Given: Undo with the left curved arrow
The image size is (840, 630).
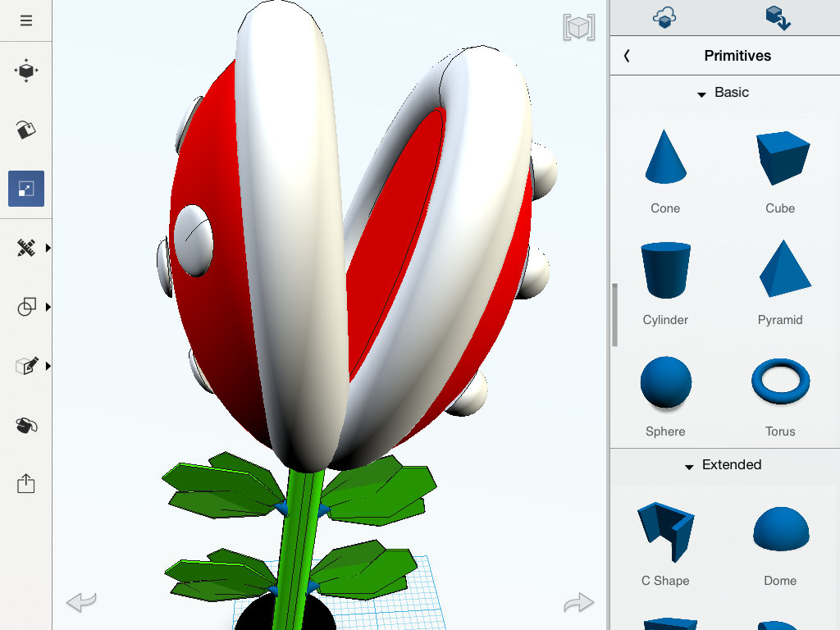Looking at the screenshot, I should coord(81,601).
